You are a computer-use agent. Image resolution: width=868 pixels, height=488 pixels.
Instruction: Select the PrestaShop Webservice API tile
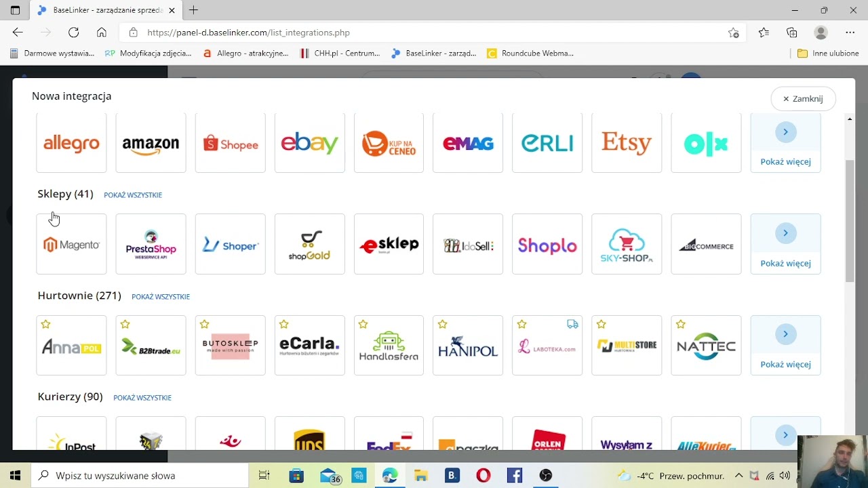point(151,244)
